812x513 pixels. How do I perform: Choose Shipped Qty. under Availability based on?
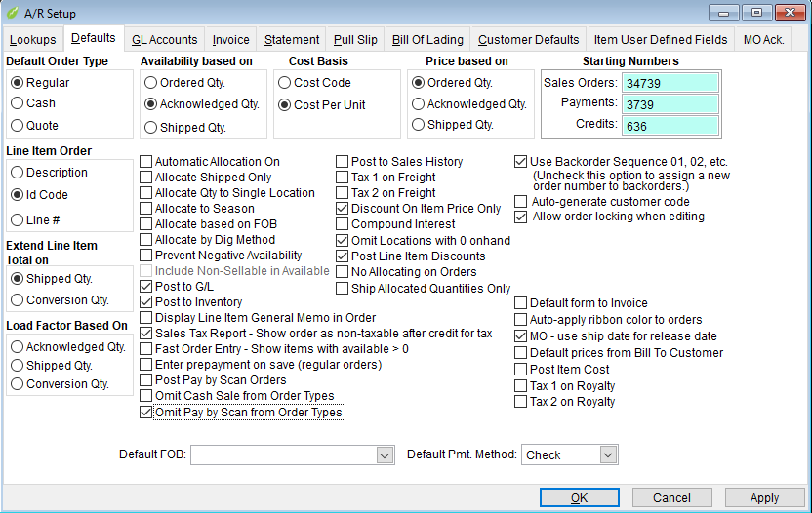[150, 127]
